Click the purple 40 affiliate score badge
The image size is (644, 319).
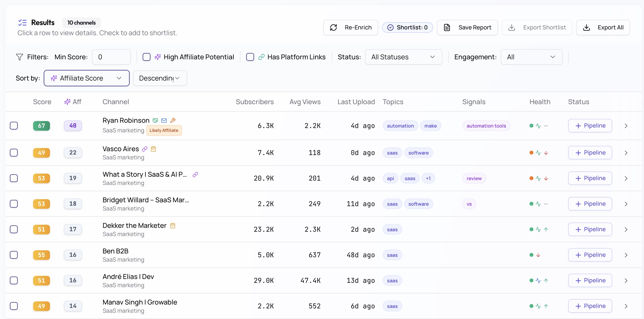(73, 126)
